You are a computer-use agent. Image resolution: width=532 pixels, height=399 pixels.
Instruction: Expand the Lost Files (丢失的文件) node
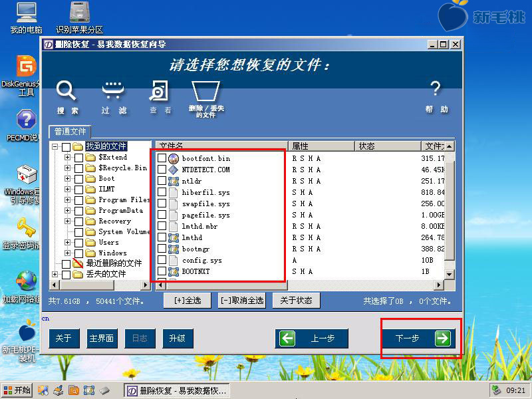55,274
